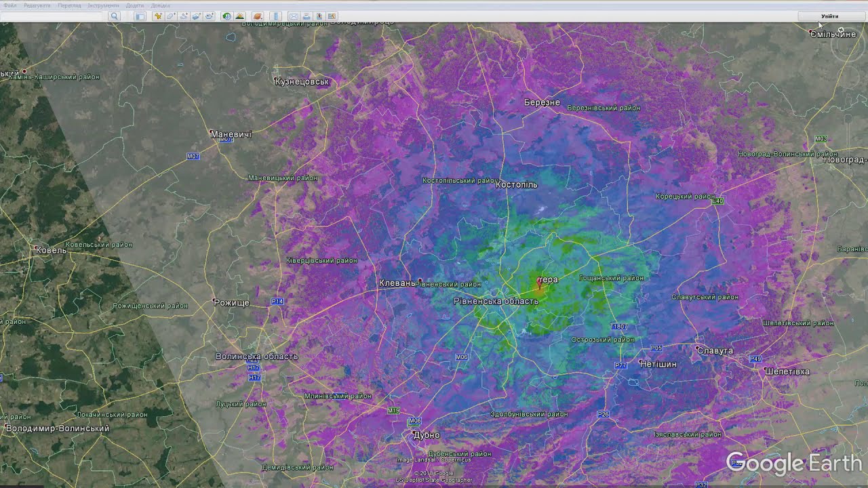Image resolution: width=868 pixels, height=488 pixels.
Task: Click the view in Google Maps icon
Action: tap(332, 16)
